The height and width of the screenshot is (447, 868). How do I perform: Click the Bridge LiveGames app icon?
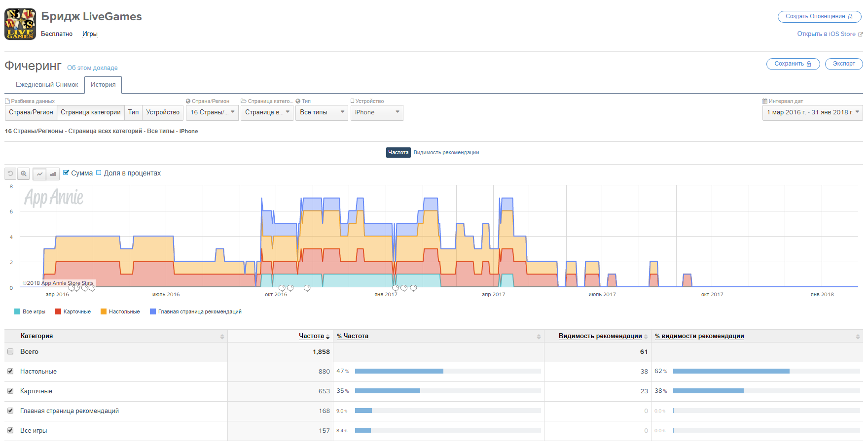tap(20, 24)
